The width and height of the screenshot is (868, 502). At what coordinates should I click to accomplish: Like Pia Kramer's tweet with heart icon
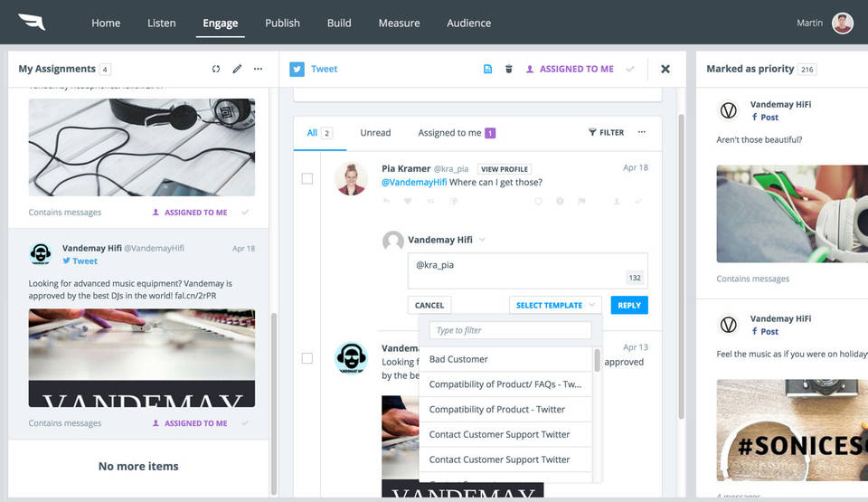[x=408, y=201]
